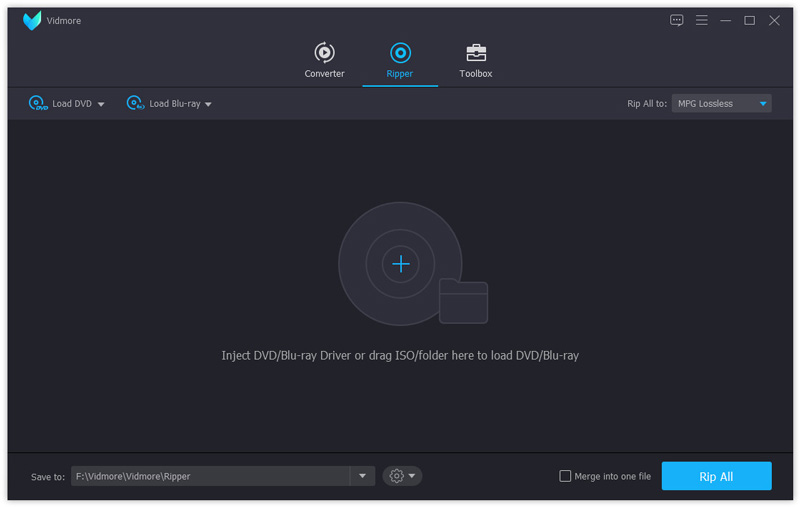Click the Load DVD text label
This screenshot has width=800, height=507.
click(72, 104)
